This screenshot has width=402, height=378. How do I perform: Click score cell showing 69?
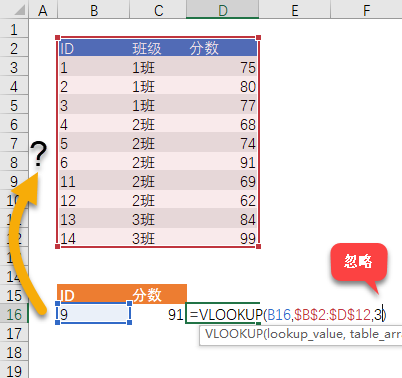(x=222, y=181)
